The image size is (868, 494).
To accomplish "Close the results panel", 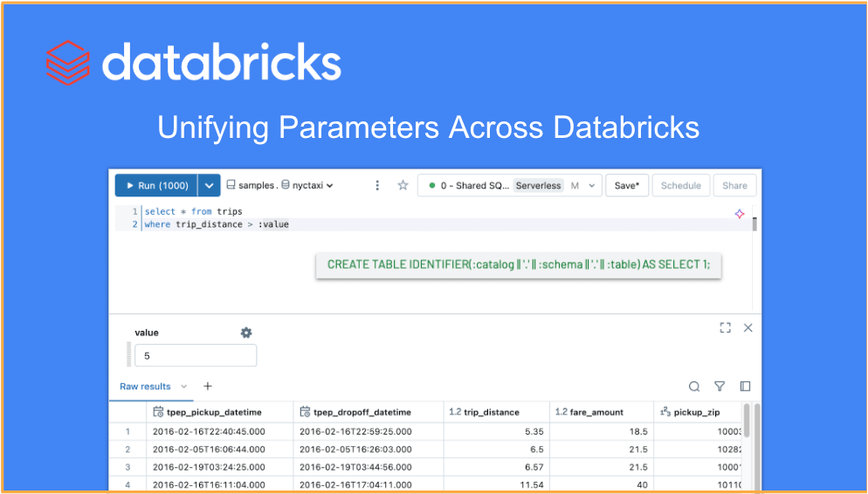I will pos(747,327).
